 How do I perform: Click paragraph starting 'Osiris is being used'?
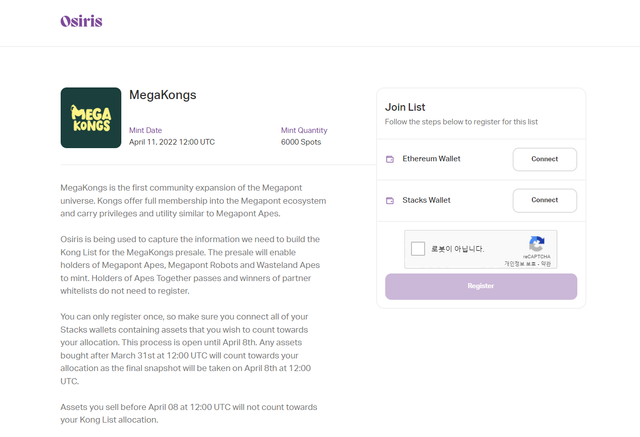point(190,265)
